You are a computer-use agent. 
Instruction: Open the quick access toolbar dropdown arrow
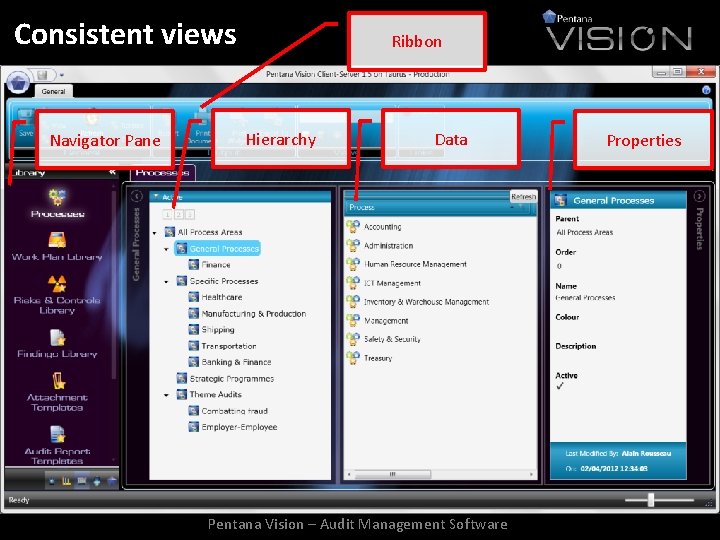tap(62, 75)
